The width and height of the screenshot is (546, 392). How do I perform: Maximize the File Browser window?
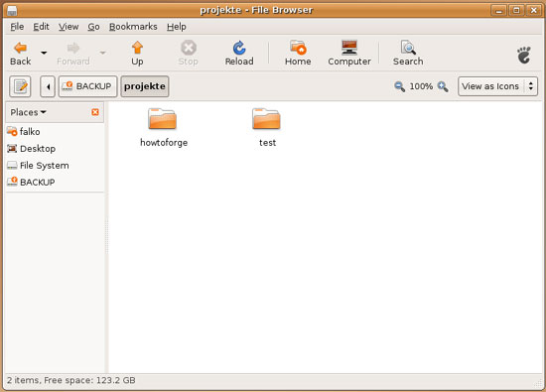click(x=516, y=10)
